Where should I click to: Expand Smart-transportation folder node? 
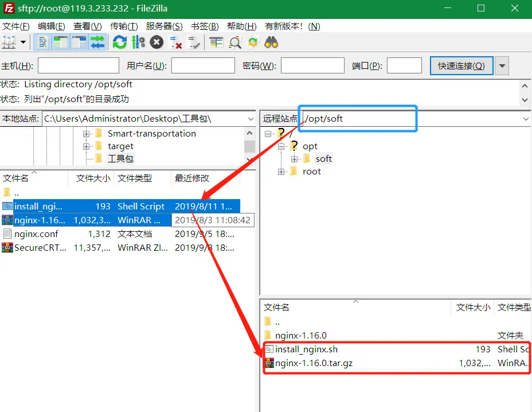coord(86,134)
